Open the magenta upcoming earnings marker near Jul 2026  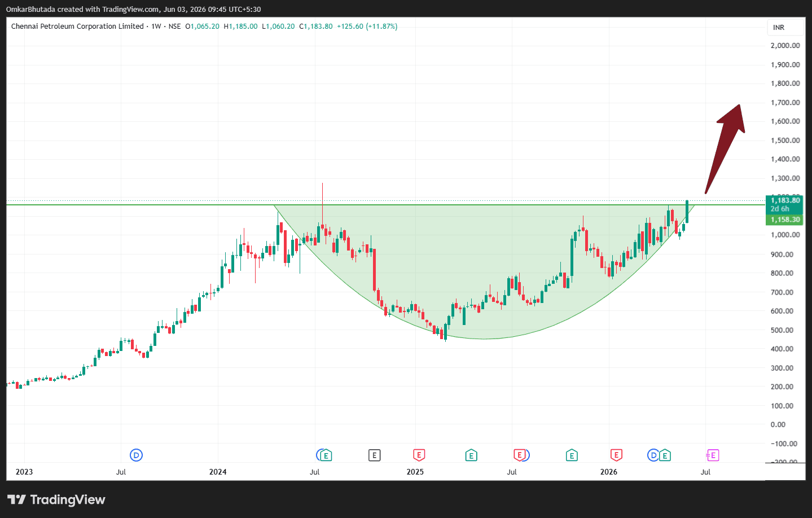(x=713, y=455)
